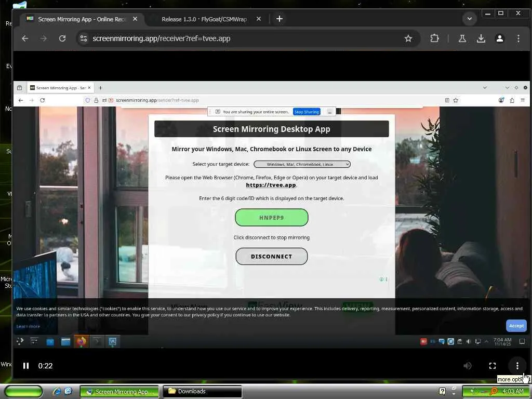The width and height of the screenshot is (532, 399).
Task: Select mirrored Firefox Screen Mirroring App tab
Action: 61,88
